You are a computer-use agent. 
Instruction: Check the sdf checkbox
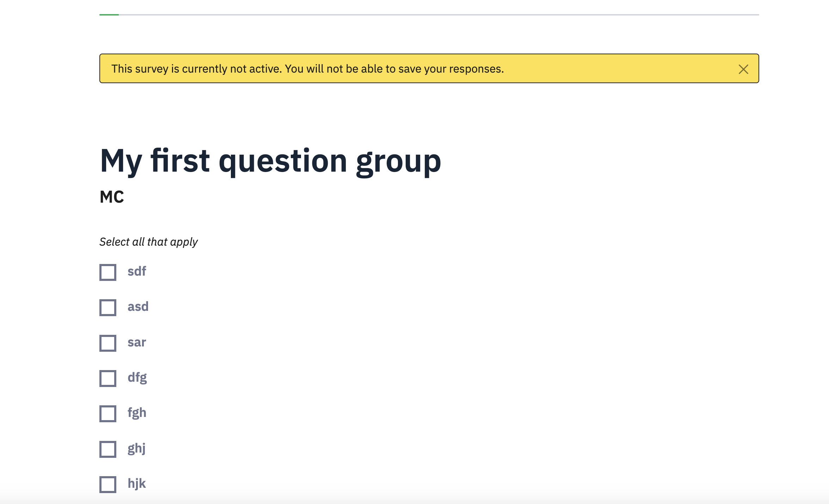point(108,272)
